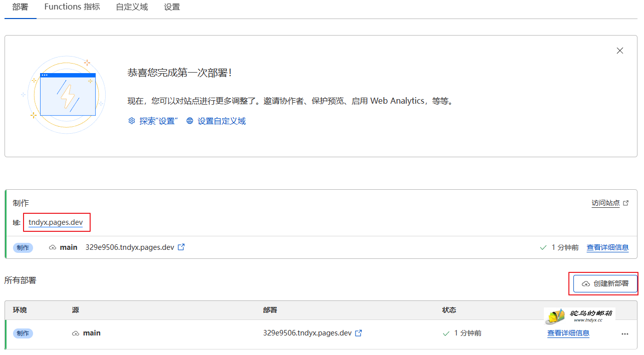Click 查看详细信息 in the deployments table row
This screenshot has width=644, height=355.
pyautogui.click(x=568, y=333)
